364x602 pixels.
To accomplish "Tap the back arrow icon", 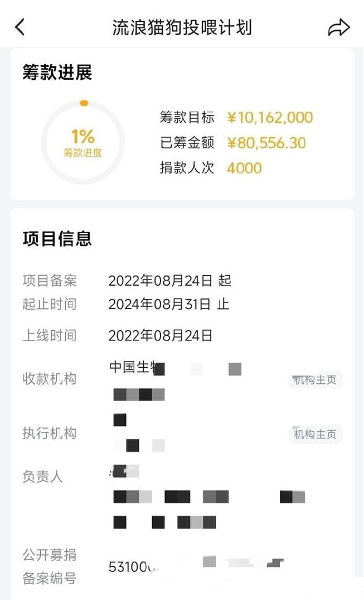I will pos(20,27).
